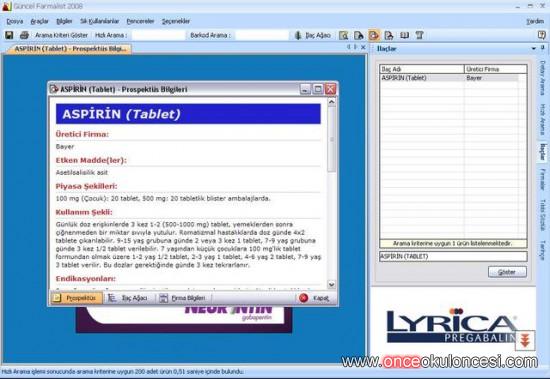Open the Araçlar menu
The image size is (550, 379).
point(39,21)
